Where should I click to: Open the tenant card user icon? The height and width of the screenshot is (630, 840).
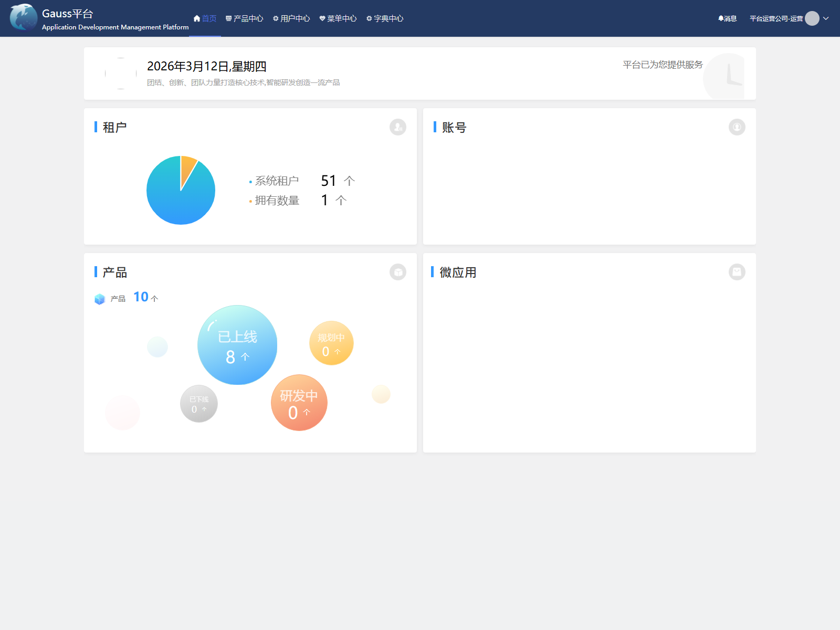(x=397, y=127)
